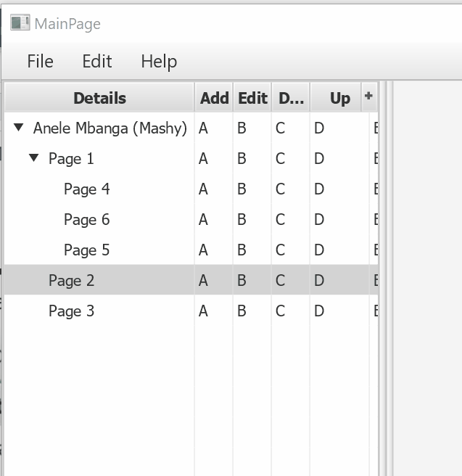Viewport: 462px width, 476px height.
Task: Click the truncated D... column header
Action: coord(291,98)
